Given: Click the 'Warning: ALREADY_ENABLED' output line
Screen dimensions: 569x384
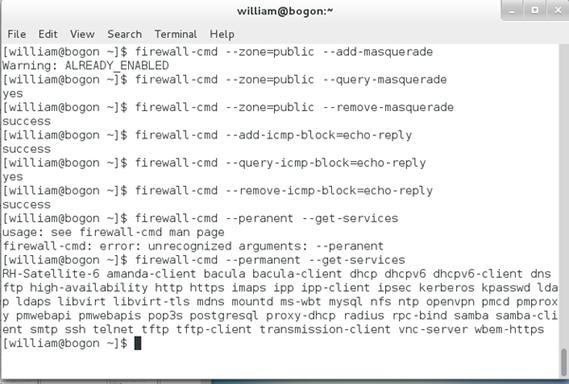Looking at the screenshot, I should [x=86, y=66].
